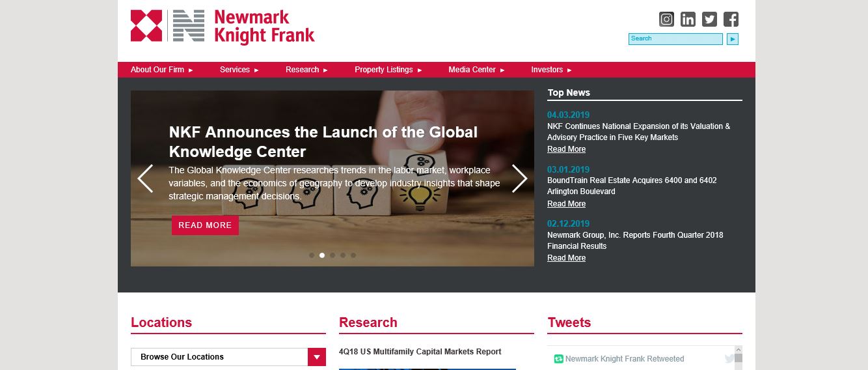Open the Facebook social icon
868x370 pixels.
(x=731, y=20)
